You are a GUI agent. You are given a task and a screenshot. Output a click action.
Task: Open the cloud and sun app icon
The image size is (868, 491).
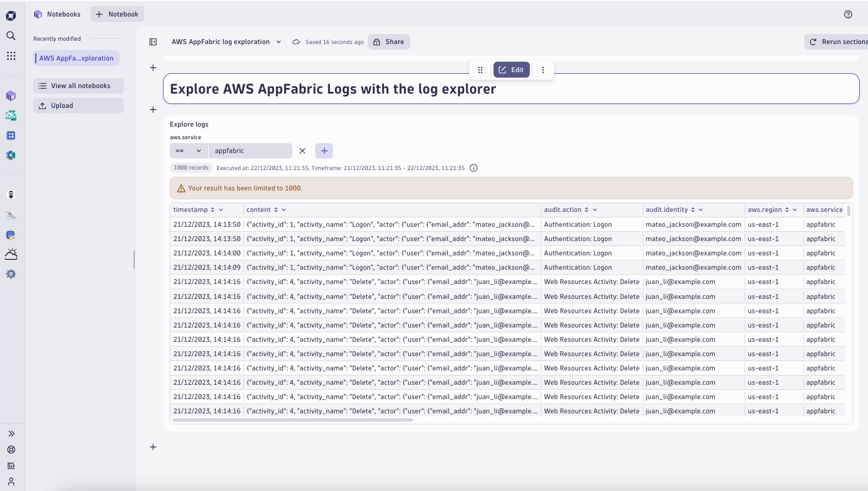coord(11,254)
